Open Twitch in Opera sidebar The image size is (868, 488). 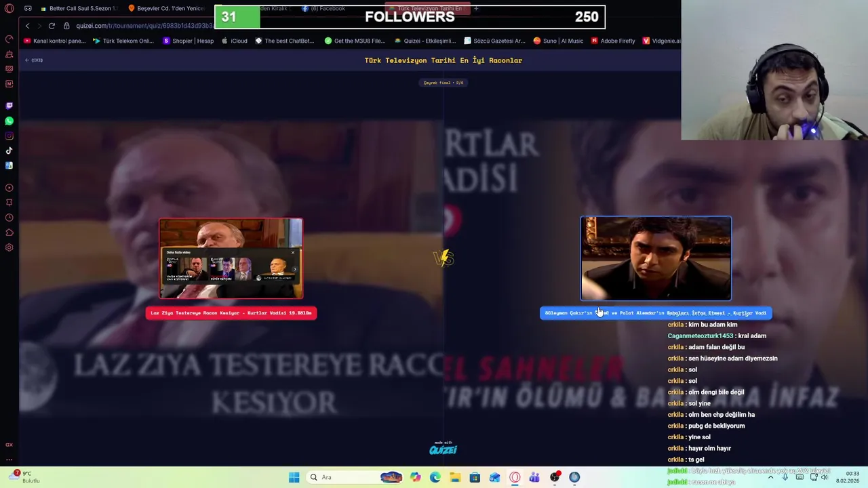pos(9,106)
